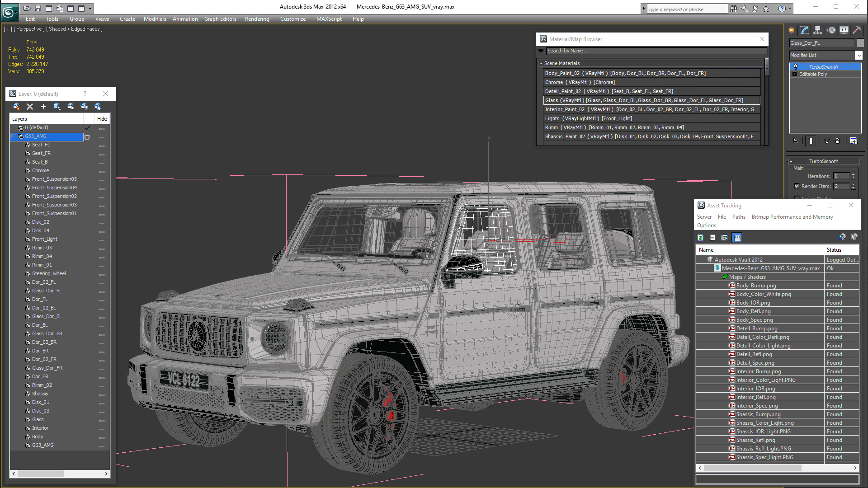This screenshot has height=488, width=868.
Task: Open the 3ds Max application menu logo button
Action: coord(9,12)
